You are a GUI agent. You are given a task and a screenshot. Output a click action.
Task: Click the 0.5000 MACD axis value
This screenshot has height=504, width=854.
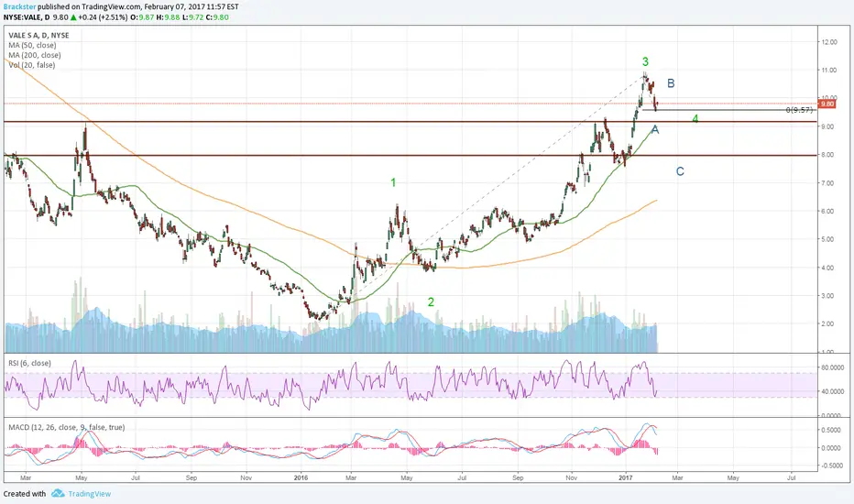tap(833, 430)
